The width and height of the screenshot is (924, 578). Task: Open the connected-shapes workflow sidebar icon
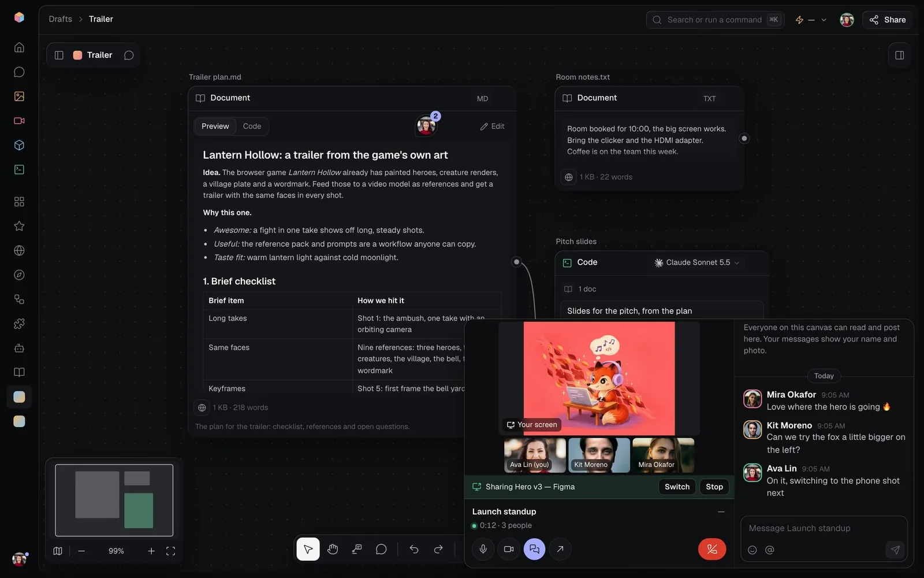(19, 299)
